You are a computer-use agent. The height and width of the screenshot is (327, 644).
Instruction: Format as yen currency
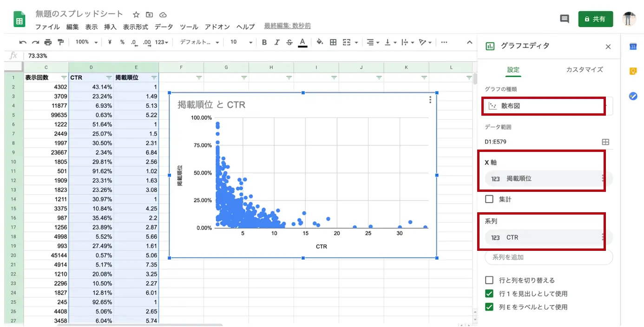pyautogui.click(x=110, y=42)
